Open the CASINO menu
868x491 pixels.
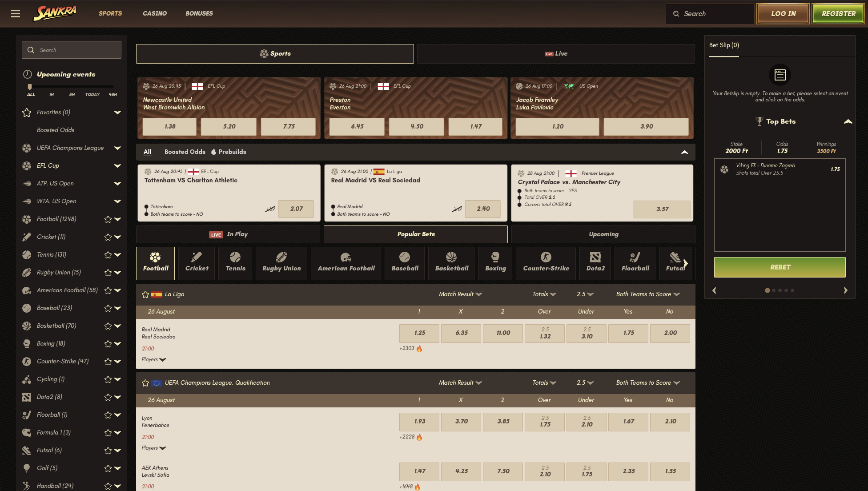(x=155, y=13)
